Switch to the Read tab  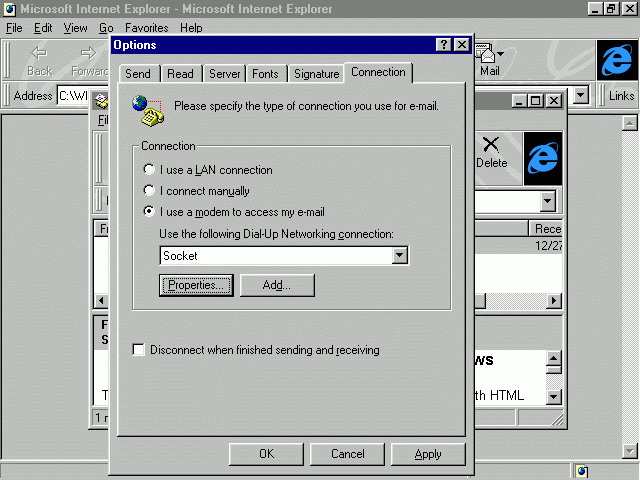[x=180, y=74]
